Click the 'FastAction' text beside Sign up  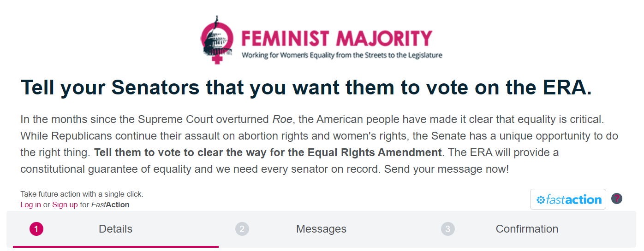coord(110,204)
